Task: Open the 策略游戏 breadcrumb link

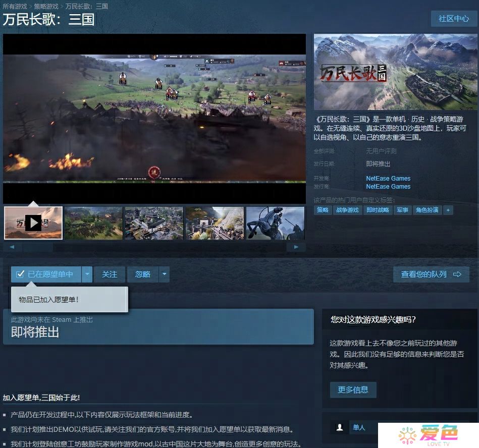Action: [46, 6]
